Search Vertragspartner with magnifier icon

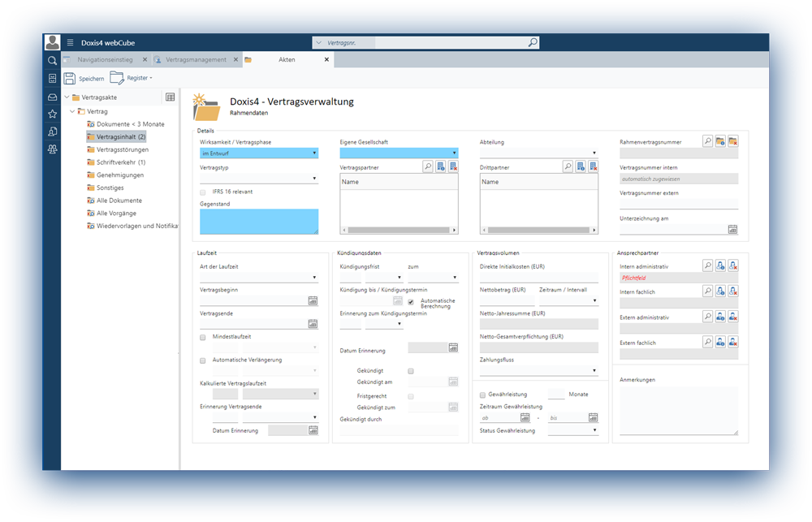point(428,166)
